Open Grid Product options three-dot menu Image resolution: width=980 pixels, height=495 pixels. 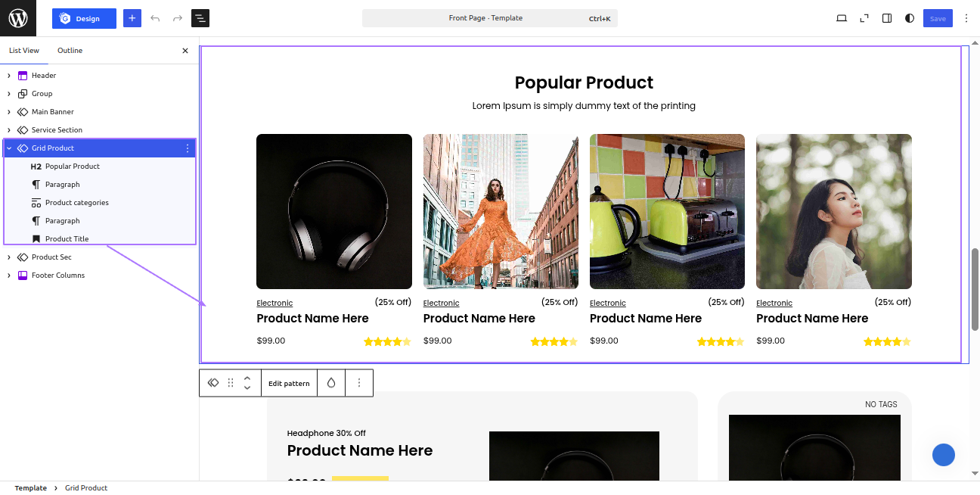tap(188, 148)
